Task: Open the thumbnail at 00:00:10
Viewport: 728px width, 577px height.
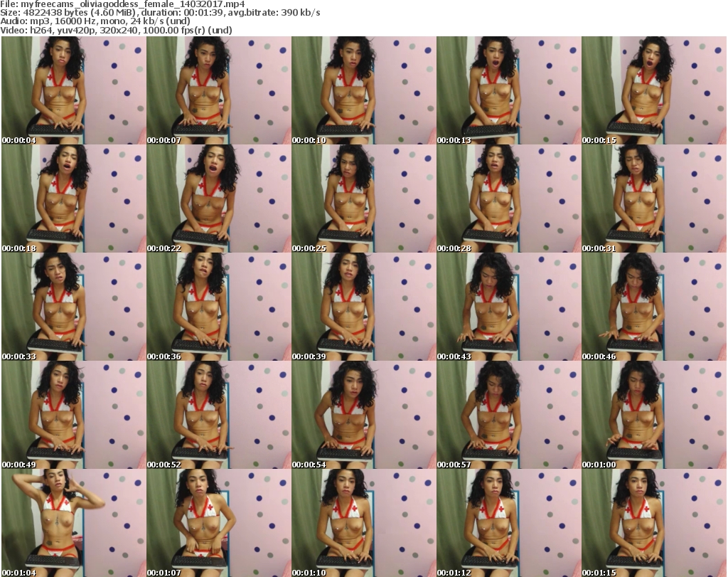Action: tap(364, 90)
